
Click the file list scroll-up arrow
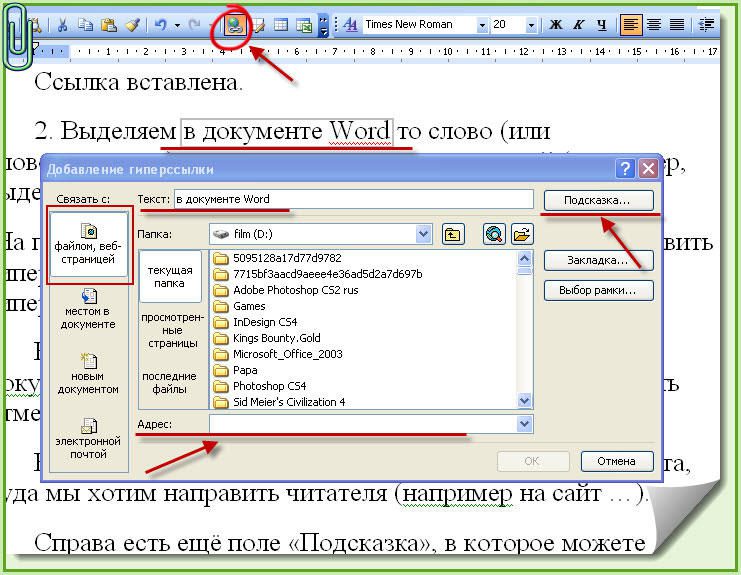coord(525,258)
